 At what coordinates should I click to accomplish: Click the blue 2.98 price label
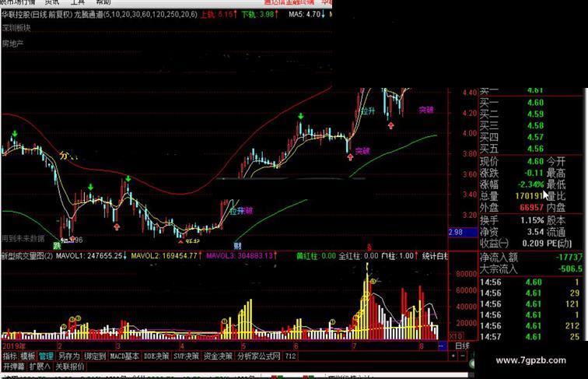coord(463,232)
